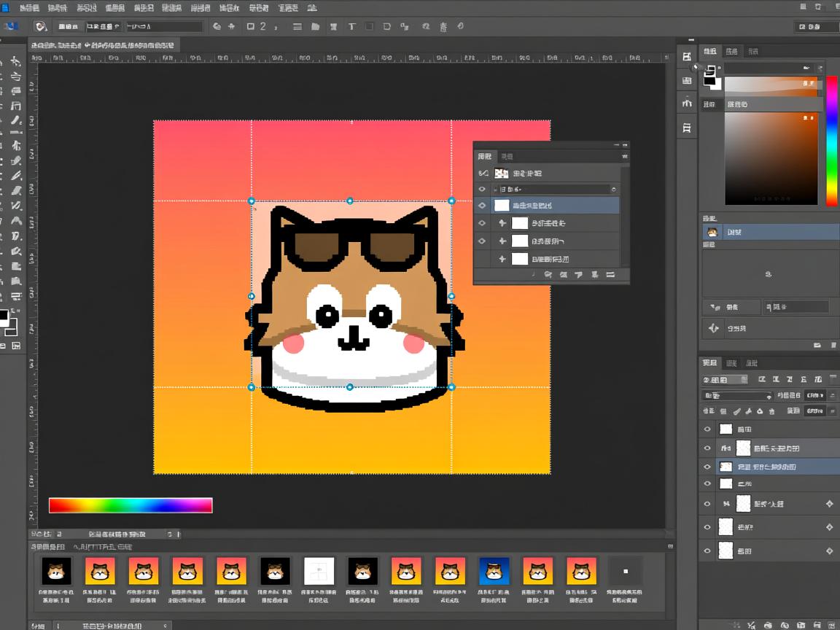Expand the dropdown field in the floating panel
This screenshot has width=840, height=630.
[613, 190]
